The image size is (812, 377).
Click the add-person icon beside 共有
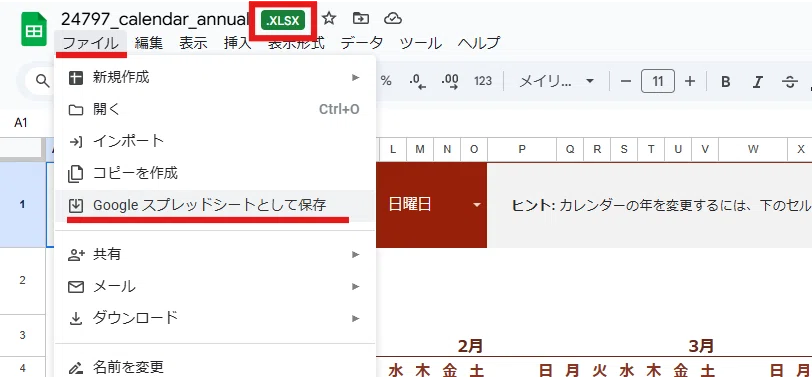click(76, 255)
